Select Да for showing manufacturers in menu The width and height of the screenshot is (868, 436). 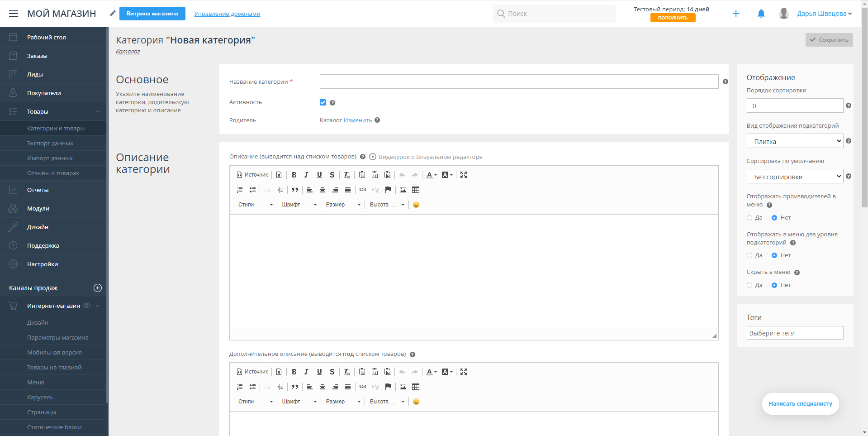click(x=749, y=218)
